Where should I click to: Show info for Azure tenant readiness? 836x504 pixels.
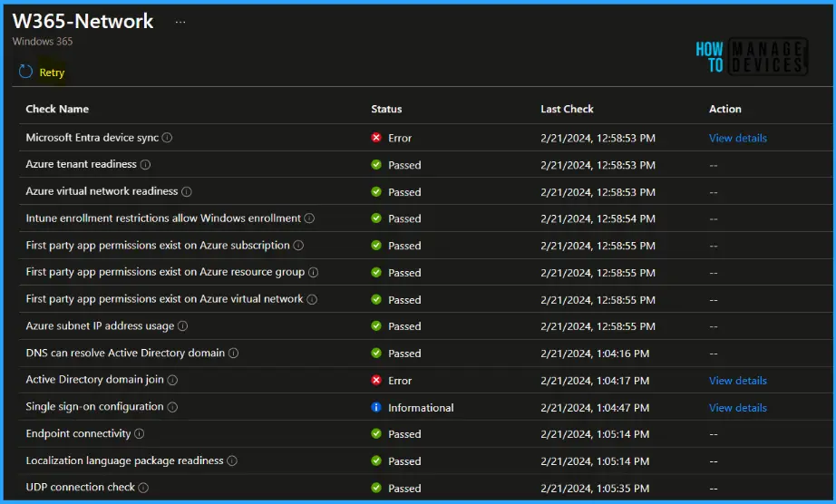[x=145, y=165]
